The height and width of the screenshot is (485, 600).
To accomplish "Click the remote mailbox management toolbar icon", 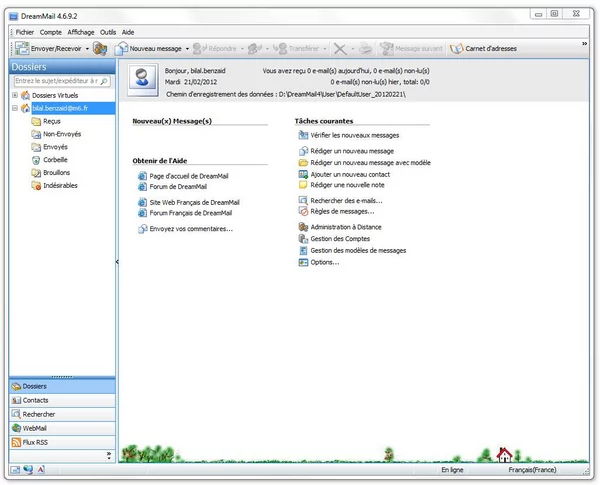I will [100, 49].
